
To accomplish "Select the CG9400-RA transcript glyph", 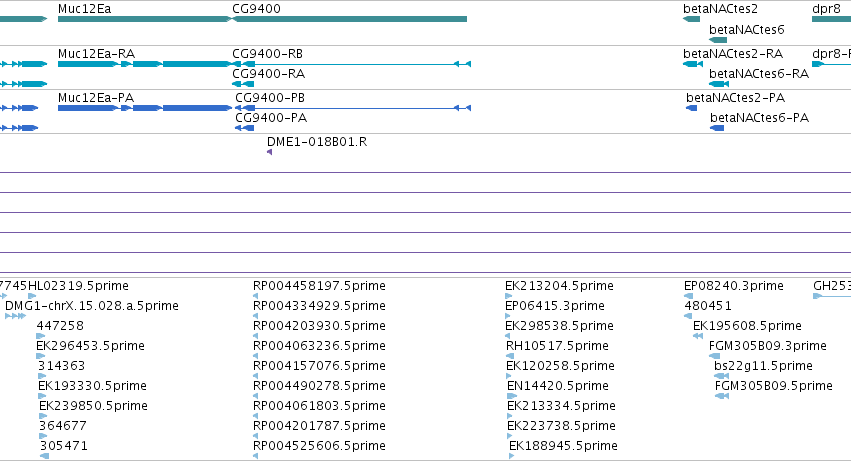I will click(x=243, y=84).
